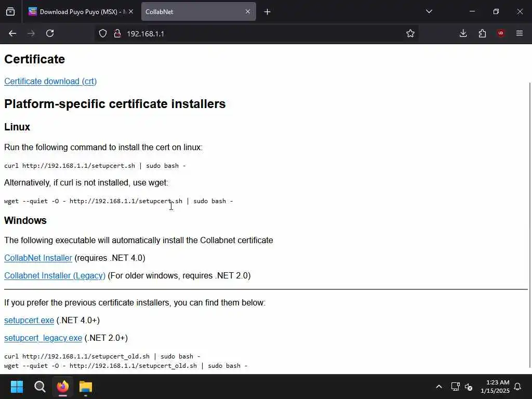Open Certificate download (crt) link
The image size is (532, 399).
[x=50, y=82]
